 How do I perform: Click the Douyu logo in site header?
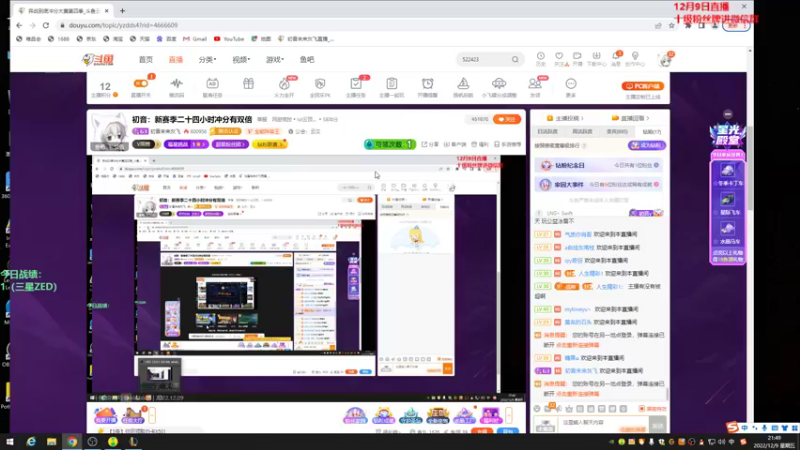97,60
